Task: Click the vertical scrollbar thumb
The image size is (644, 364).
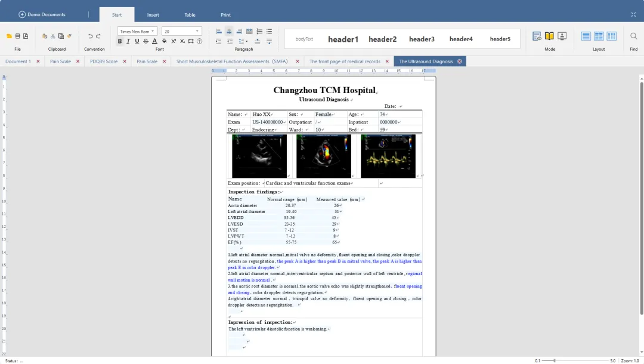Action: point(642,198)
